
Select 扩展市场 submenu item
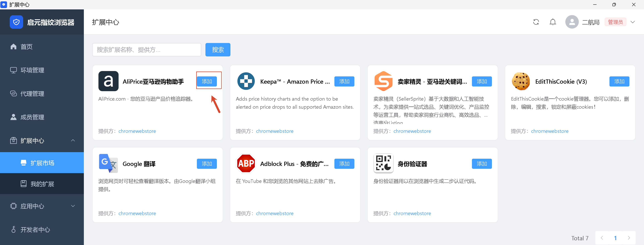(42, 163)
